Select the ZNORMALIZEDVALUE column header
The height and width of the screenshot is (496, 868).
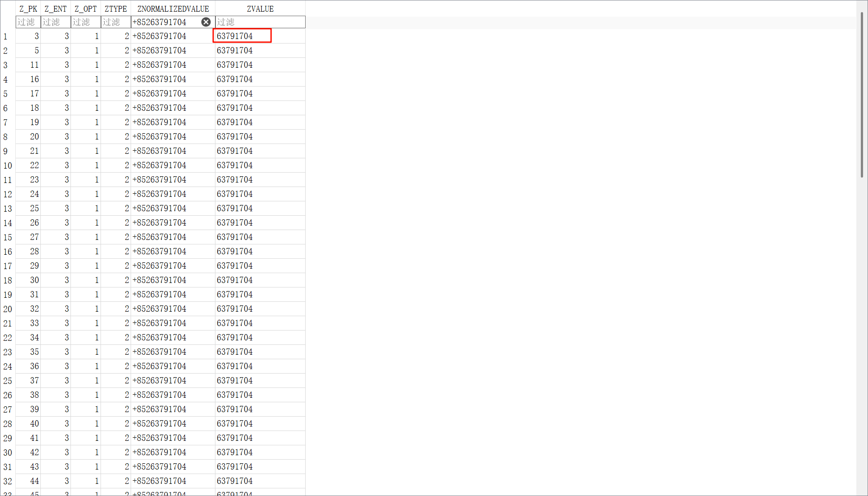click(x=173, y=9)
